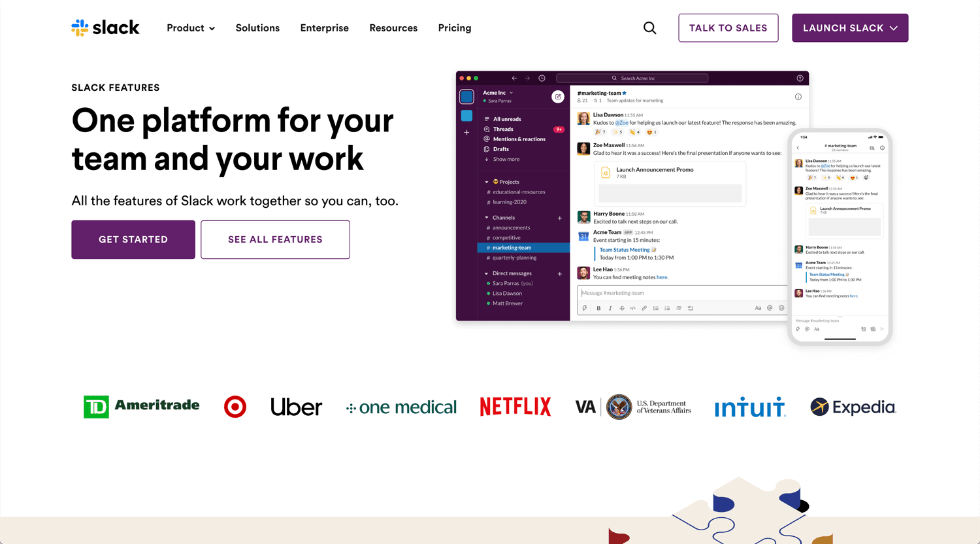Click the Netflix logo
Image resolution: width=980 pixels, height=544 pixels.
pos(515,407)
